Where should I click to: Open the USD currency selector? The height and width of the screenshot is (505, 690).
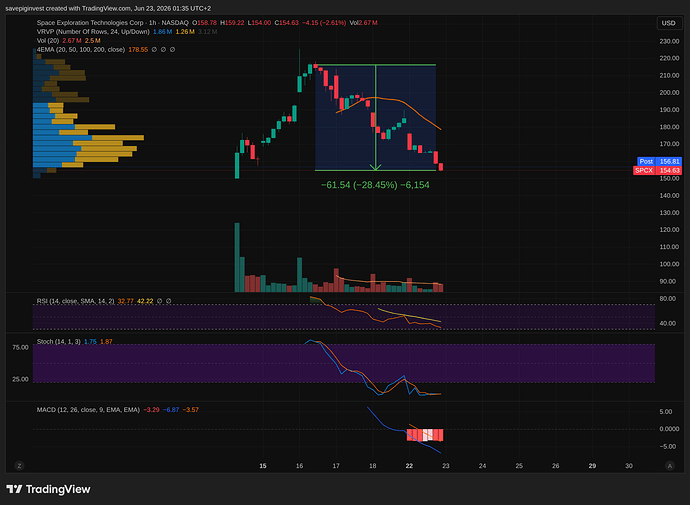coord(668,23)
